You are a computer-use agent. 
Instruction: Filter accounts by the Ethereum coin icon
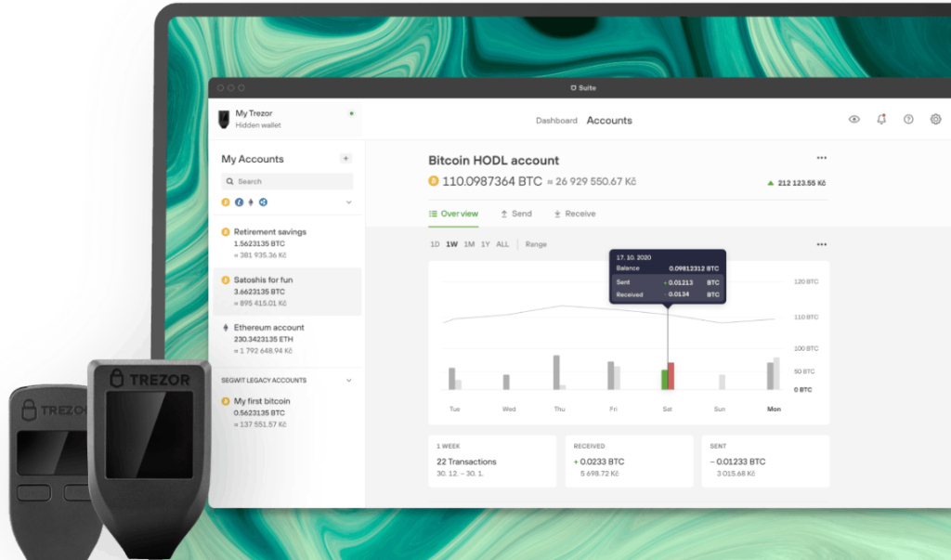tap(251, 202)
